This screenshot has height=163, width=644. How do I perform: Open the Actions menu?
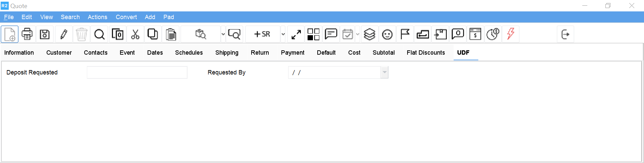coord(97,17)
